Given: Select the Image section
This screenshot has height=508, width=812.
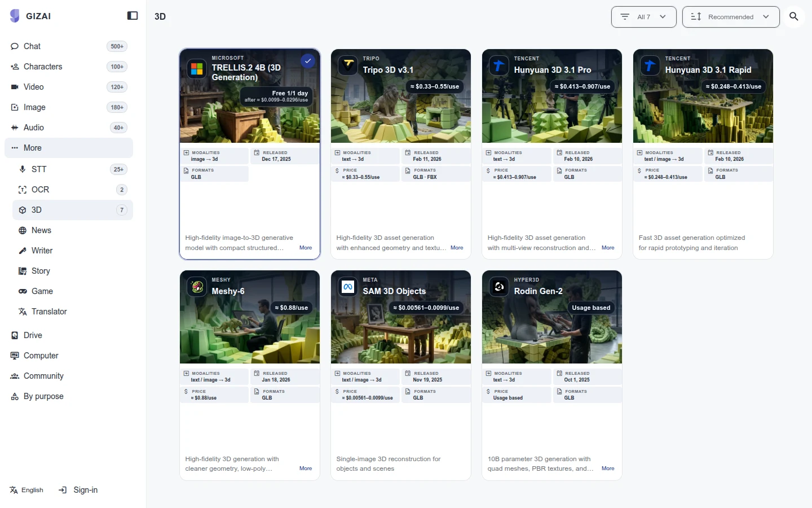Looking at the screenshot, I should pyautogui.click(x=69, y=107).
